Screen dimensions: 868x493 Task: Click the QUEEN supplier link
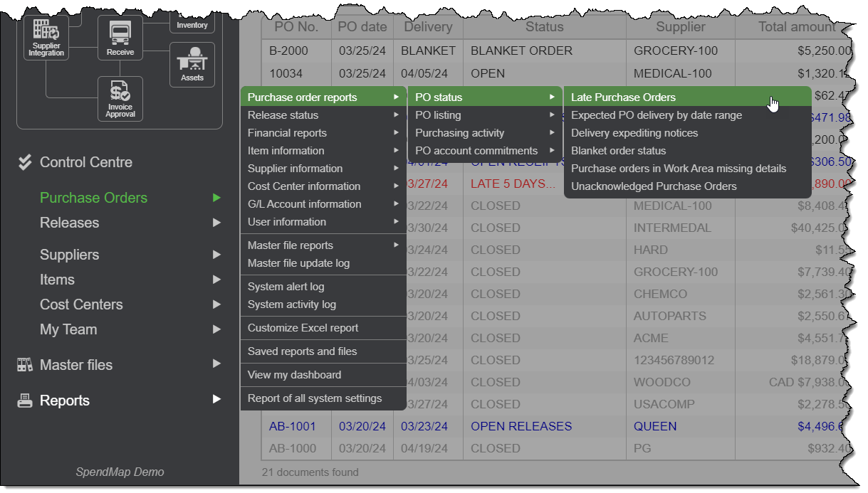654,425
